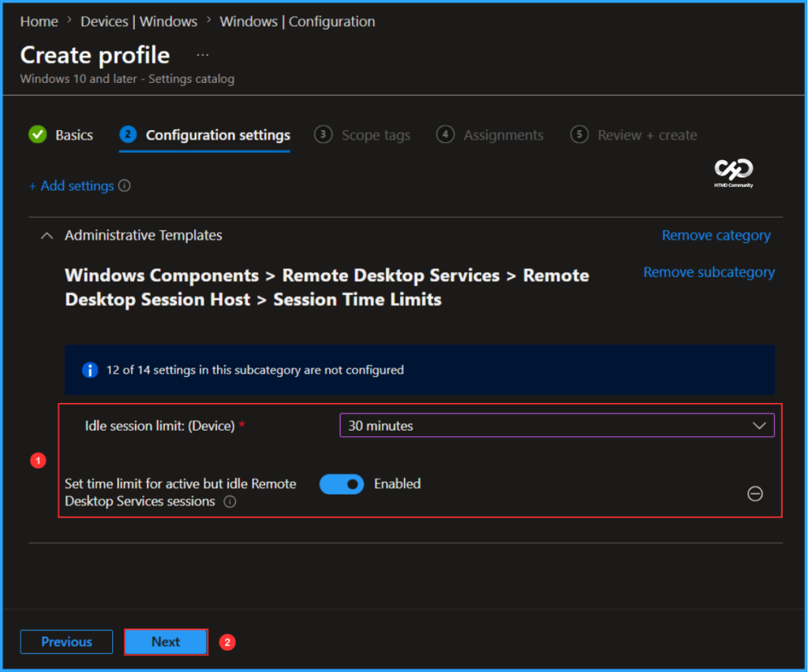Navigate to Windows | Configuration breadcrumb
The image size is (808, 672).
coord(297,21)
